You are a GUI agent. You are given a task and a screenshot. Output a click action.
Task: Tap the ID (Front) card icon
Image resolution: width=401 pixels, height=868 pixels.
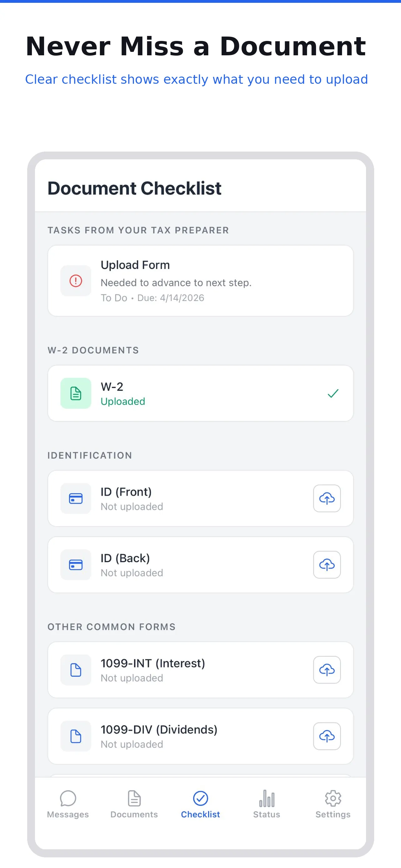tap(76, 498)
